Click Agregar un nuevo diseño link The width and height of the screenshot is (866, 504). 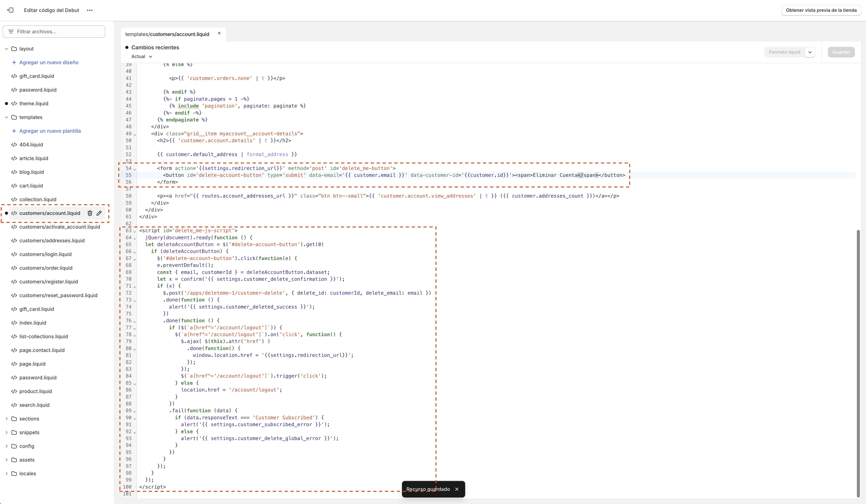click(x=49, y=62)
